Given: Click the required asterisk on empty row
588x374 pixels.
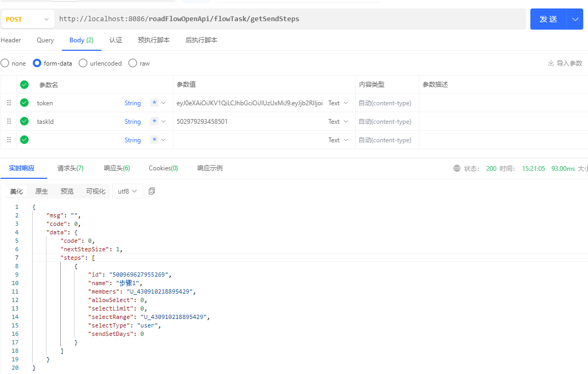Looking at the screenshot, I should [154, 140].
